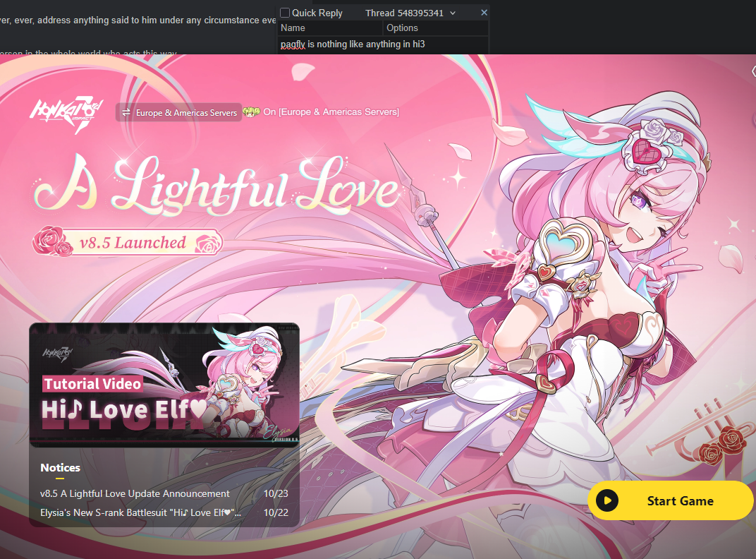Select the Notices tab
Viewport: 756px width, 559px height.
60,468
